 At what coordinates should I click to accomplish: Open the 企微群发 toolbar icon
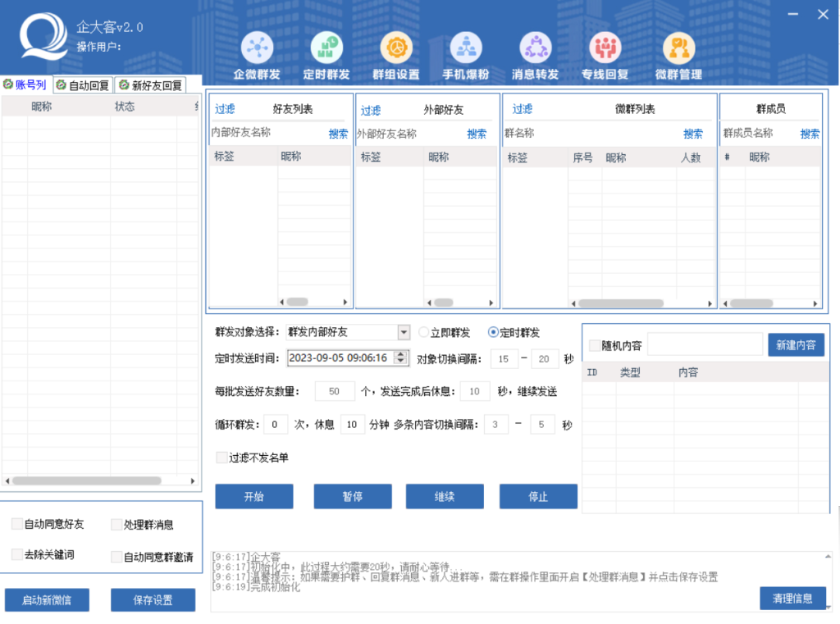tap(257, 48)
